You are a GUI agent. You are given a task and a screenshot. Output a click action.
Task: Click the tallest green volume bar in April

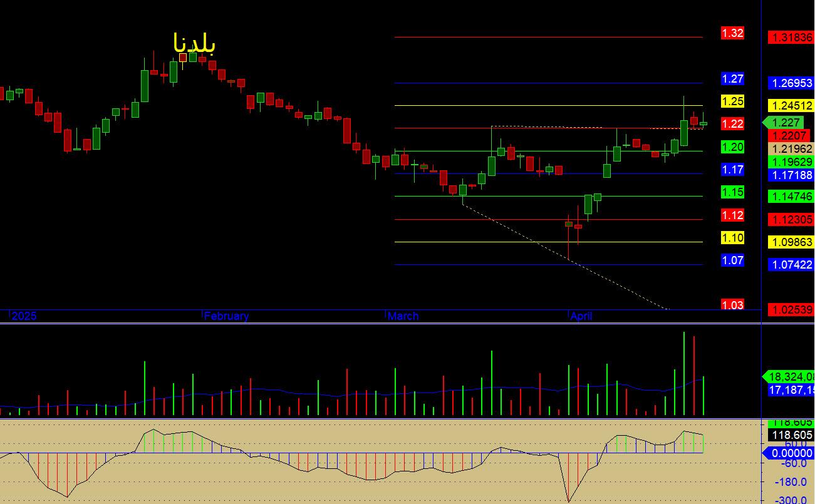684,373
